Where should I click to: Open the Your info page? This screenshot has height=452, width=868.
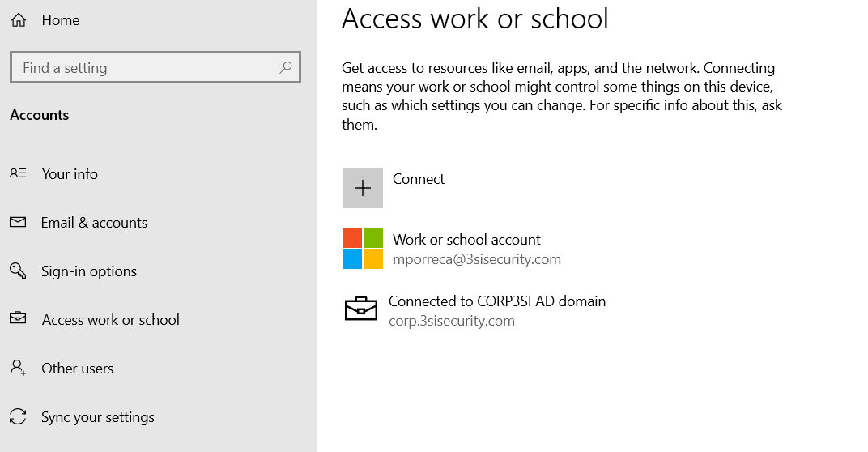point(70,174)
